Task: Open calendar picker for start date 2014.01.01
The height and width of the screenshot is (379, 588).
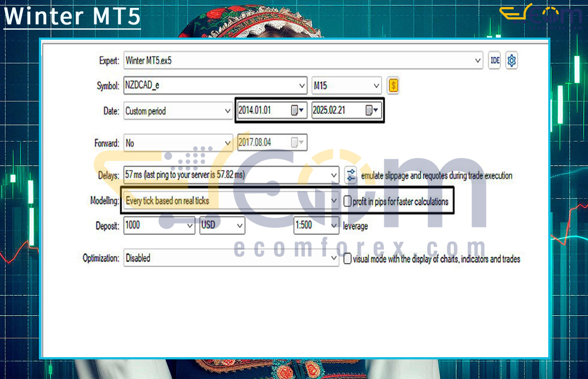Action: 297,111
